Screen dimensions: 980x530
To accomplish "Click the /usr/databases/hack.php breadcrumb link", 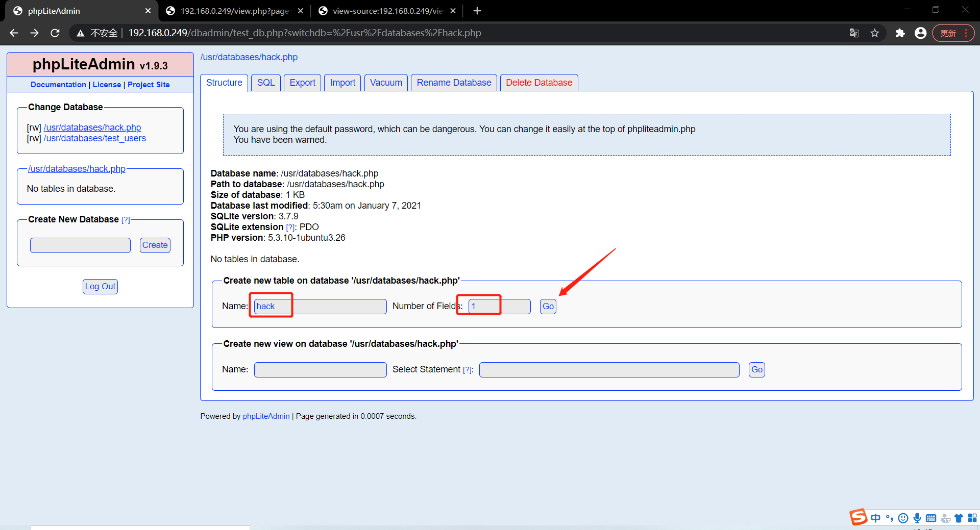I will click(x=249, y=57).
